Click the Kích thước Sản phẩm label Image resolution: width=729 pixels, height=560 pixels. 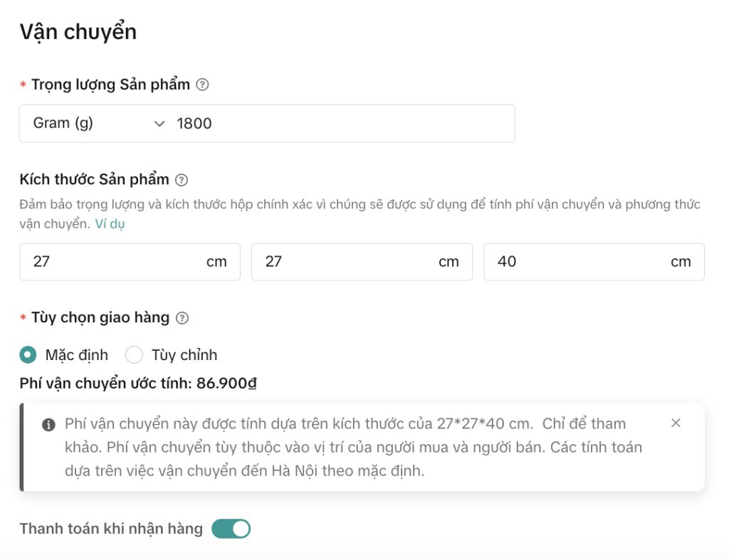click(x=95, y=179)
